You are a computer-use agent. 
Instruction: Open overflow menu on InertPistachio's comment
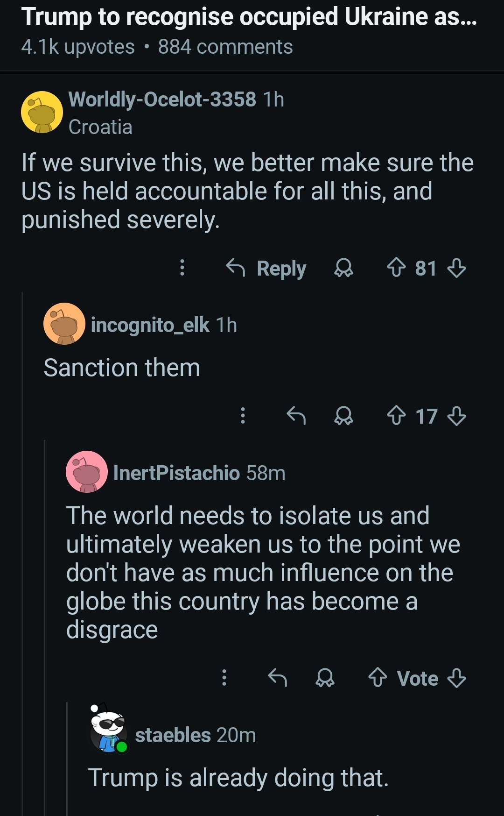tap(224, 677)
